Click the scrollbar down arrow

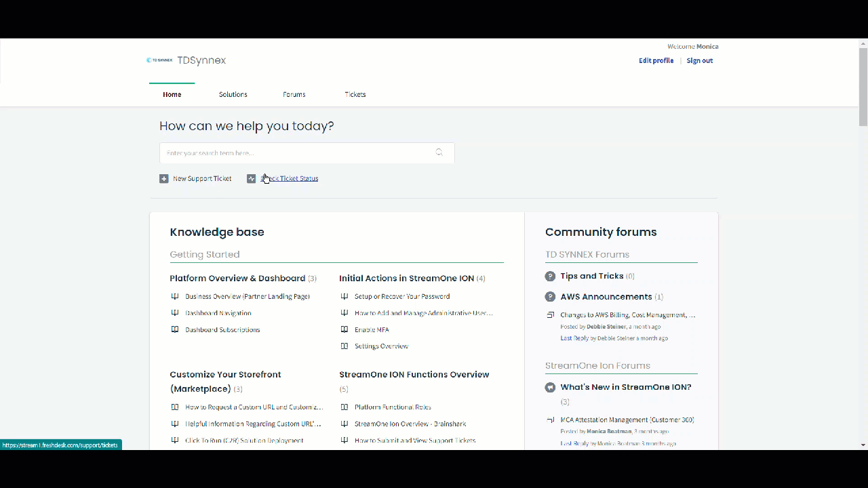pos(863,445)
